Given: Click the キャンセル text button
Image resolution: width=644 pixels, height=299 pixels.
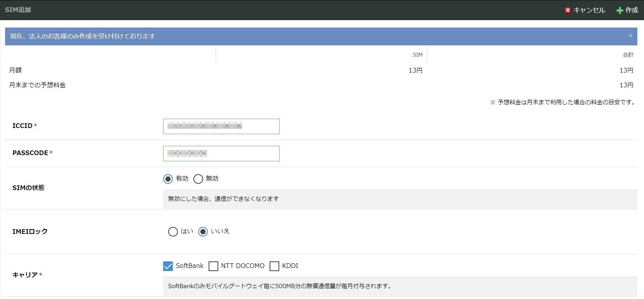Looking at the screenshot, I should [589, 10].
